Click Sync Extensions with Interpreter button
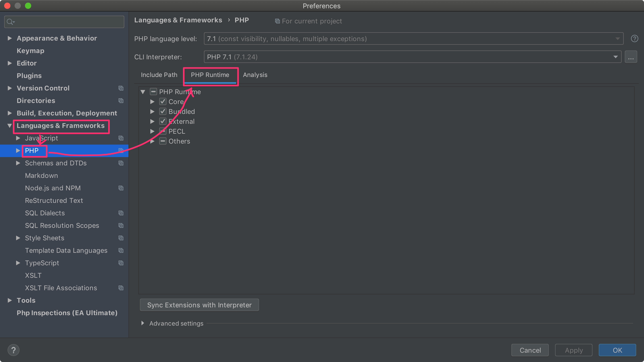 click(199, 305)
